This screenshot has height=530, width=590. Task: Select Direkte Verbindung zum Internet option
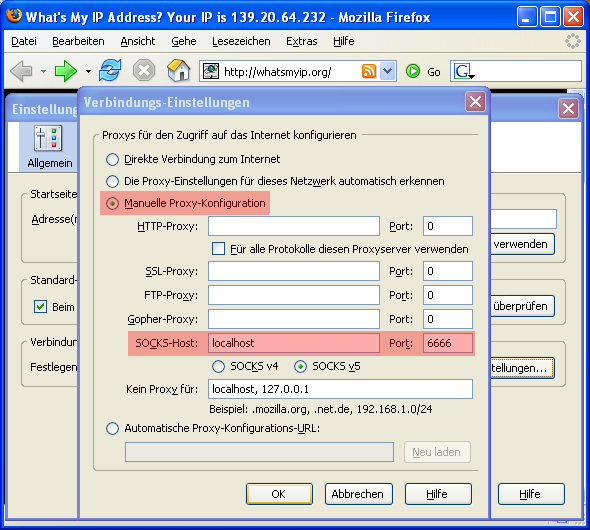tap(112, 159)
